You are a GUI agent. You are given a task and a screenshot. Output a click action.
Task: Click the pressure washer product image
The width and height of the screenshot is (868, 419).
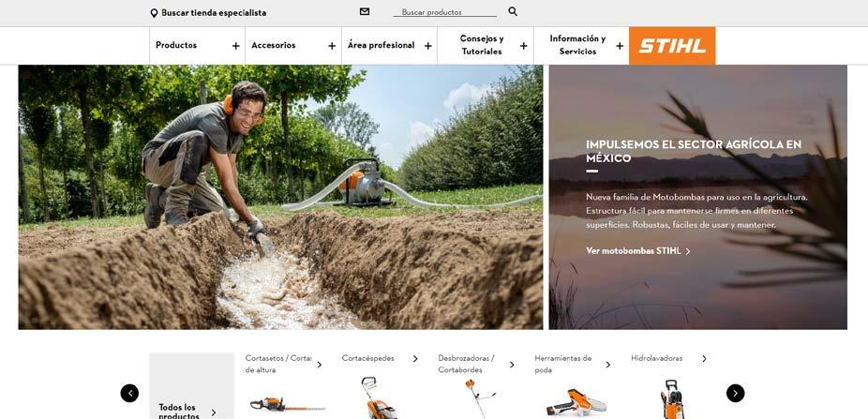(x=672, y=399)
